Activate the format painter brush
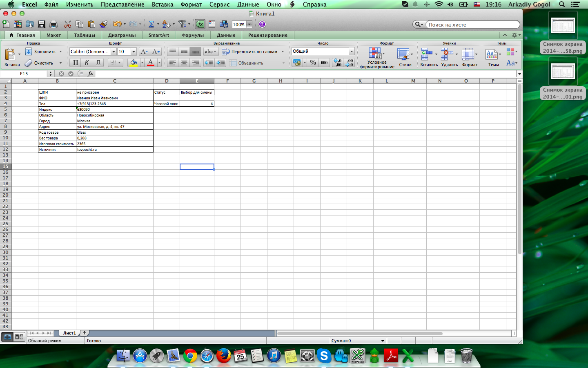Screen dimensions: 588x368 (103, 24)
